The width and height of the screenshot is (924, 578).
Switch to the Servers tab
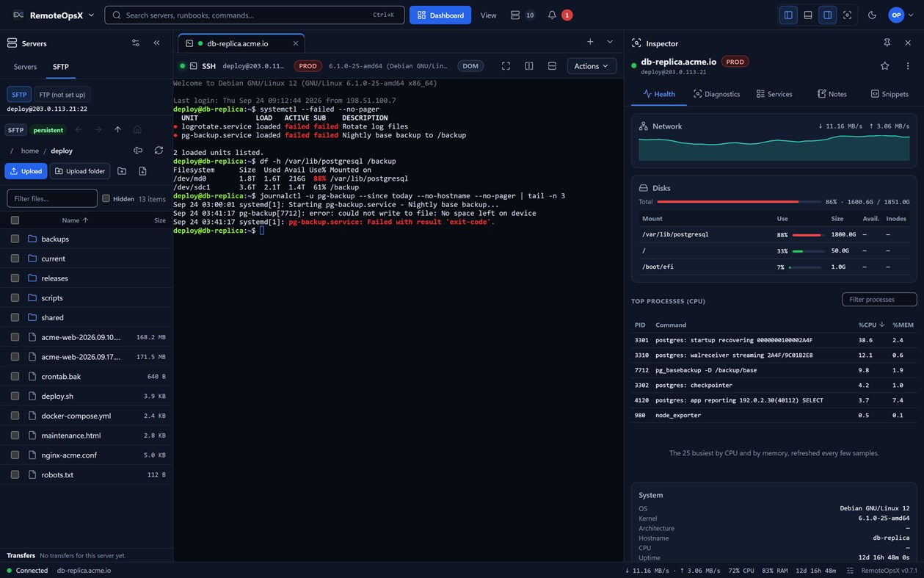click(x=25, y=67)
